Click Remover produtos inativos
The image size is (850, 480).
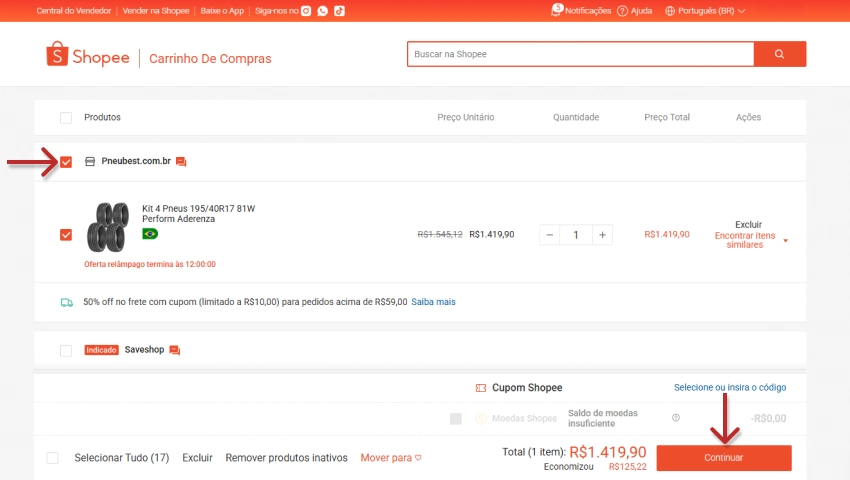[x=286, y=458]
